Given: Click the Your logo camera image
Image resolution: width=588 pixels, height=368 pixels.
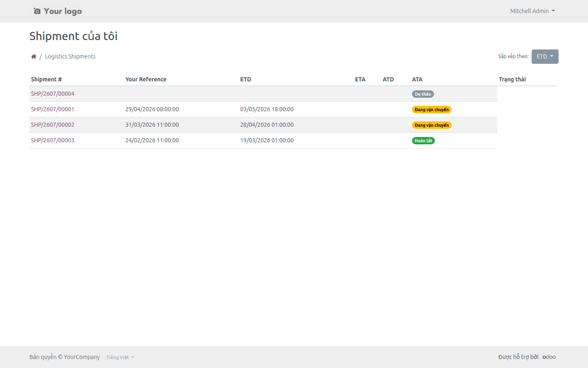Looking at the screenshot, I should 58,11.
